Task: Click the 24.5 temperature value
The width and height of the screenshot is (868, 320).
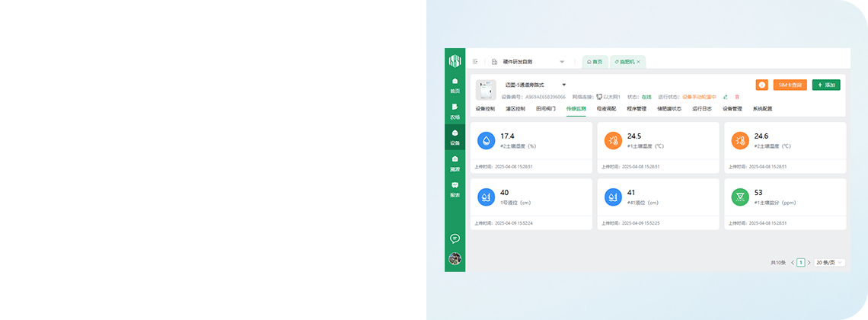Action: pyautogui.click(x=634, y=136)
